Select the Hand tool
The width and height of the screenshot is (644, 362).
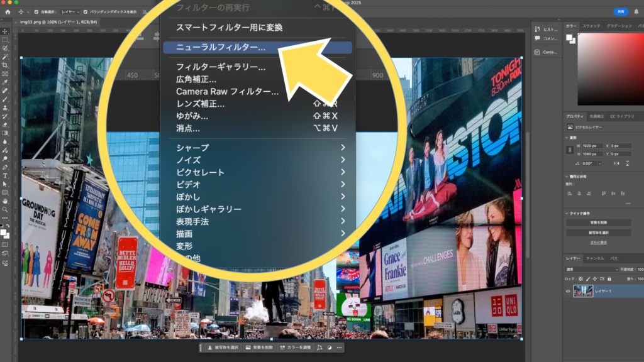pyautogui.click(x=4, y=200)
